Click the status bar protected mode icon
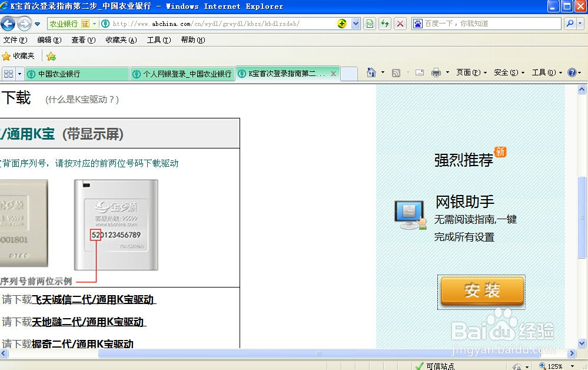This screenshot has width=588, height=370. coord(517,366)
